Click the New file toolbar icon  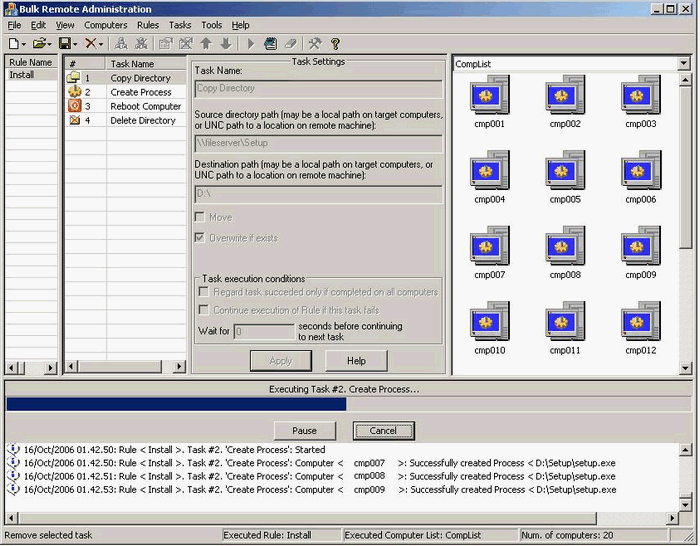[x=13, y=44]
